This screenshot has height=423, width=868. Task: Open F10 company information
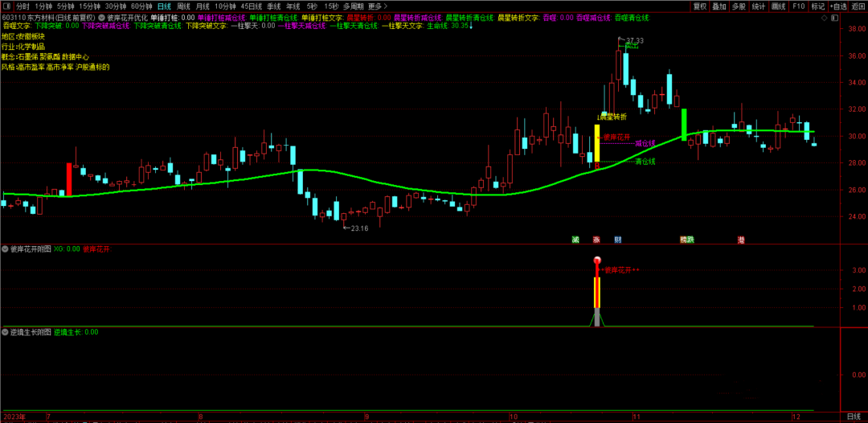pos(798,6)
